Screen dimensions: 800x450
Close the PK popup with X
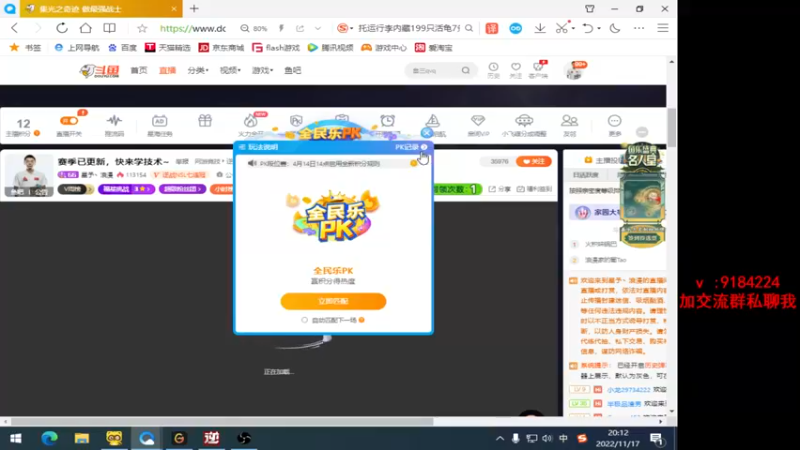(427, 133)
